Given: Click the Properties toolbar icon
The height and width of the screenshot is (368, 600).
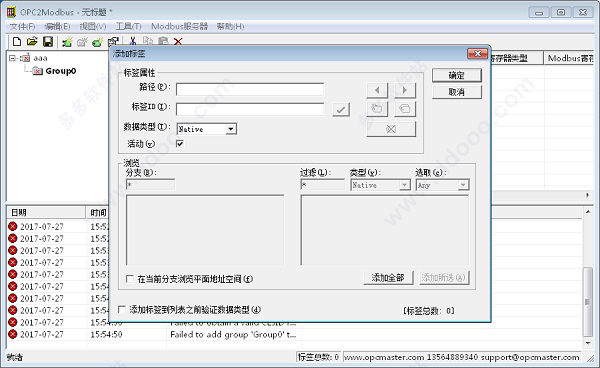Looking at the screenshot, I should [x=113, y=42].
